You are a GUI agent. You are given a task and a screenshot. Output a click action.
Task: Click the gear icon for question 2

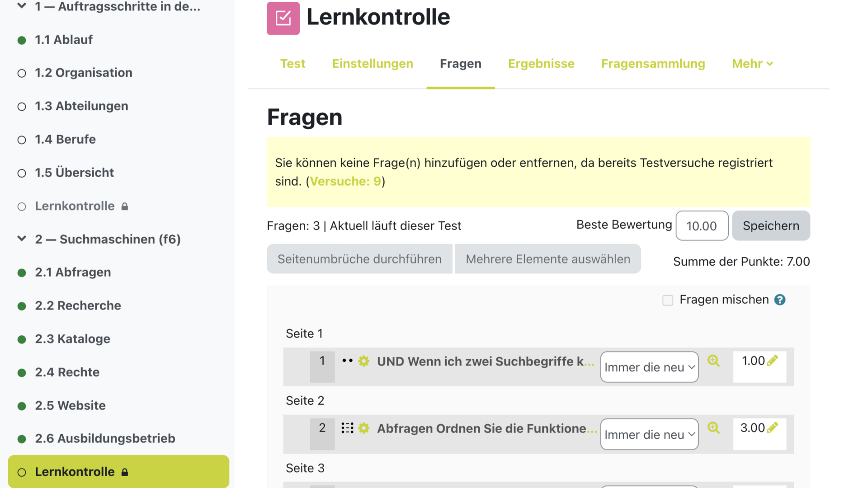tap(364, 428)
